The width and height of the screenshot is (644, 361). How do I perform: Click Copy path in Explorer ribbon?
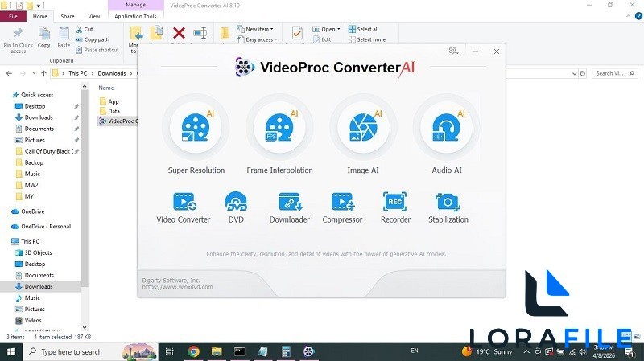(93, 39)
